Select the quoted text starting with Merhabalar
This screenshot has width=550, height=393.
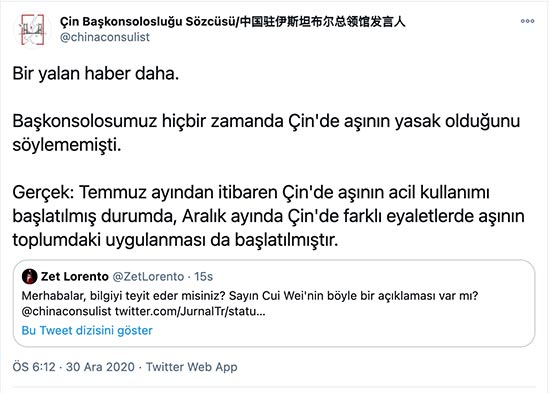coord(250,304)
